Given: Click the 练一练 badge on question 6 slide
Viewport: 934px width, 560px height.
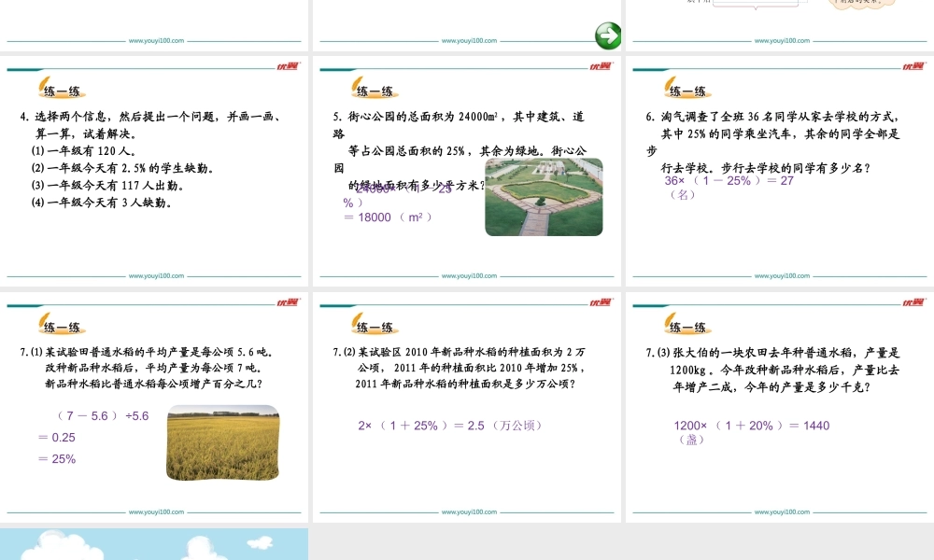Looking at the screenshot, I should (x=687, y=91).
